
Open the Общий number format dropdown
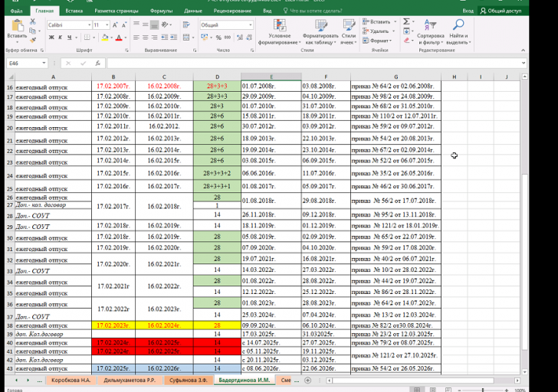point(251,24)
